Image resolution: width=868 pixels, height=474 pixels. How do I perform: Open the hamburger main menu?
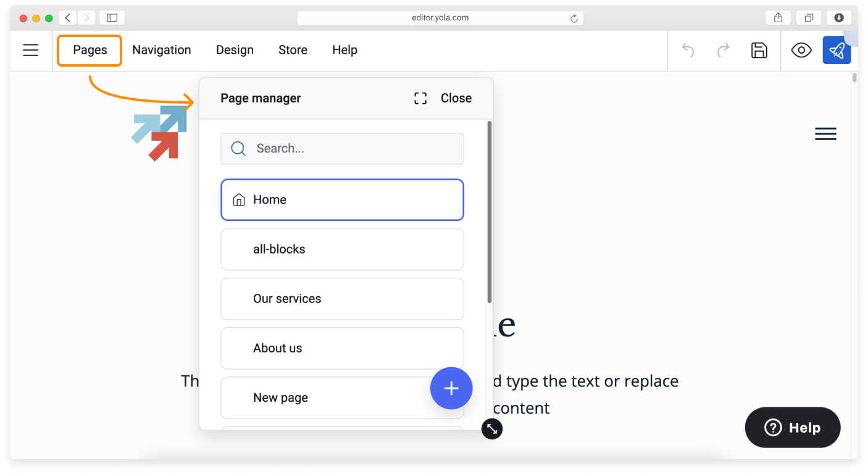31,51
